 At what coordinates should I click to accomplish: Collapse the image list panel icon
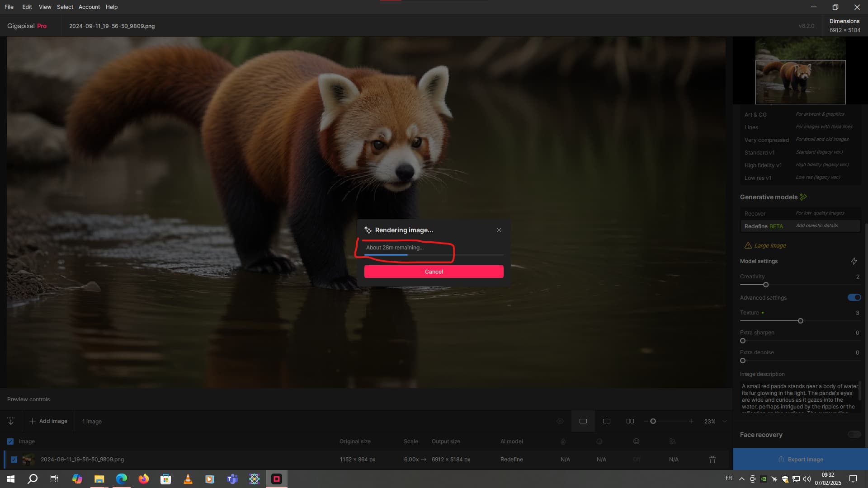pos(11,421)
